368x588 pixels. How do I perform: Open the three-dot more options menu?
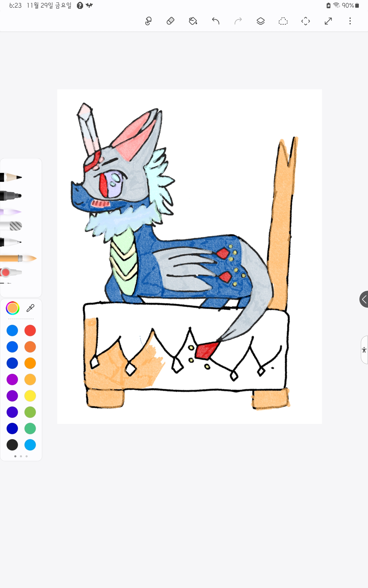(350, 21)
